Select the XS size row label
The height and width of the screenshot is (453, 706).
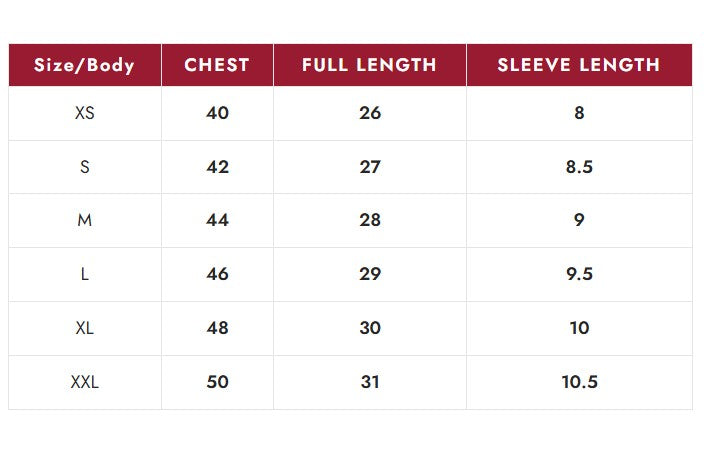coord(85,113)
